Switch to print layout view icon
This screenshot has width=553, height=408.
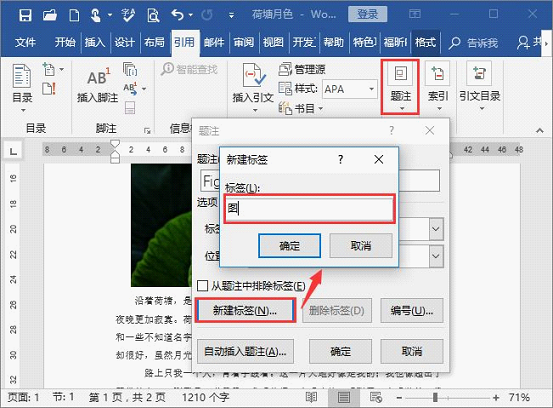344,398
